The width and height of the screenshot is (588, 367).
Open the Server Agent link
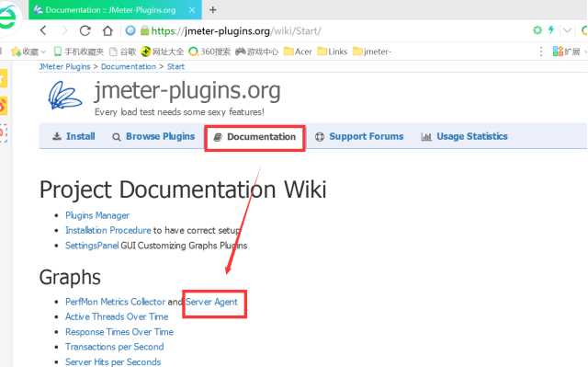211,302
